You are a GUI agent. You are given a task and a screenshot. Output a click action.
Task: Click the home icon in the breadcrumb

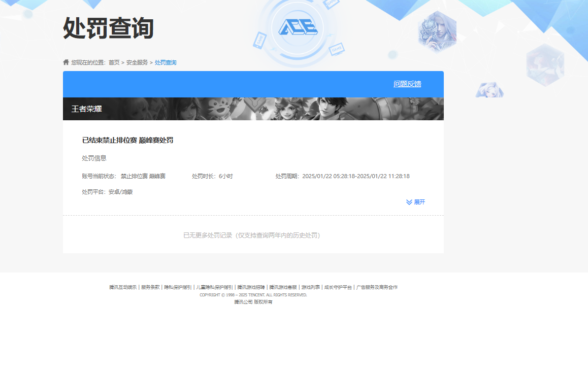coord(66,61)
